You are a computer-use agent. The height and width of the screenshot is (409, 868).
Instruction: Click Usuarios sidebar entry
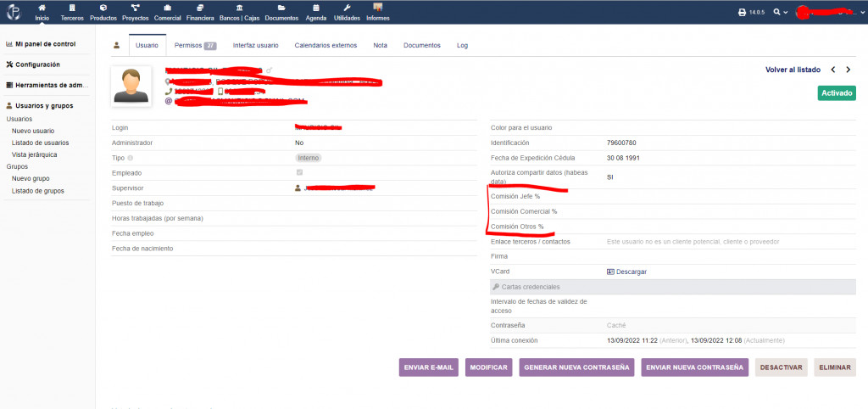[x=19, y=119]
